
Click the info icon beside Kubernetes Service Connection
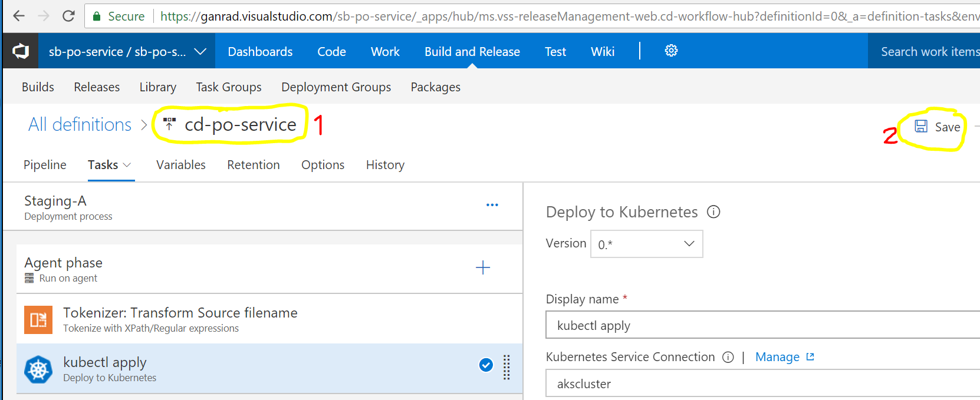click(x=728, y=358)
